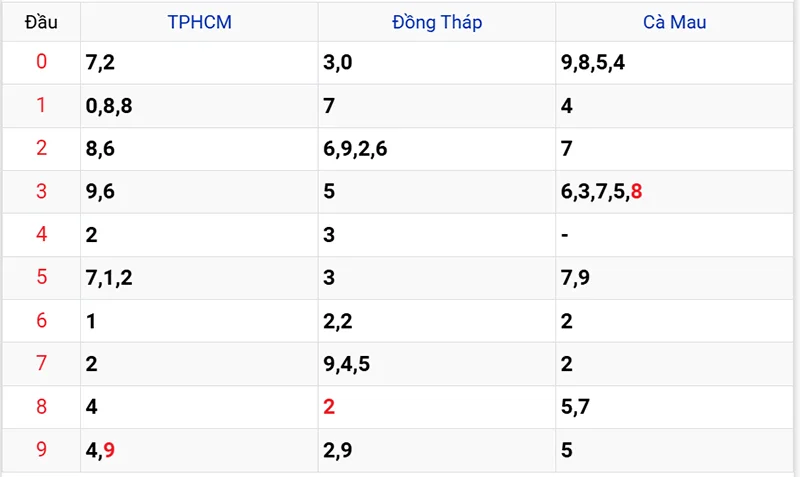Click the Cà Mau cell showing 7,9
Screen dimensions: 800x477
(576, 278)
